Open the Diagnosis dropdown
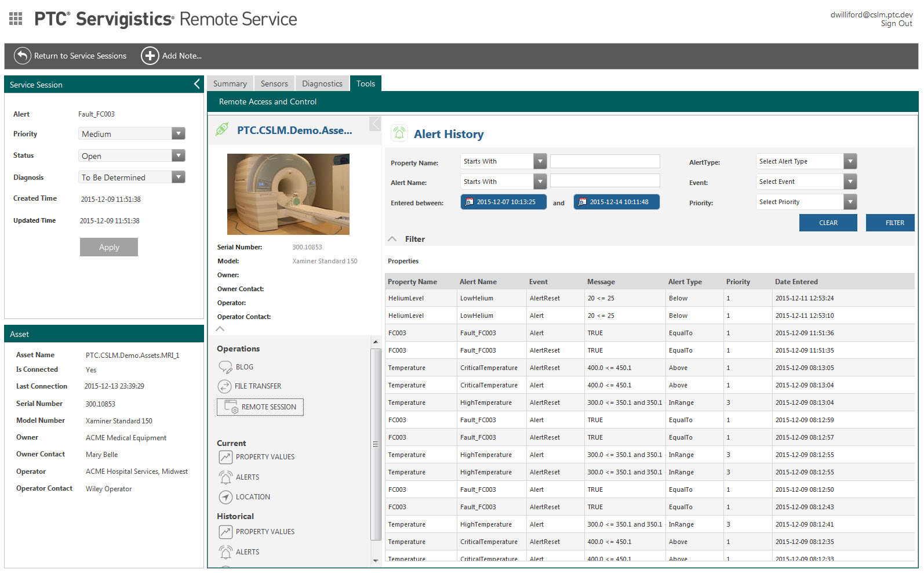The image size is (924, 573). click(x=132, y=177)
